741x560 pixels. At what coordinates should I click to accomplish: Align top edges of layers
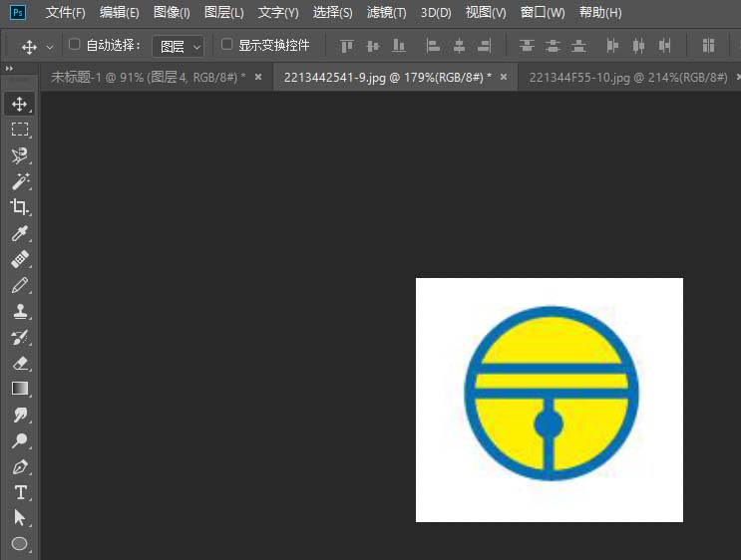pyautogui.click(x=347, y=46)
